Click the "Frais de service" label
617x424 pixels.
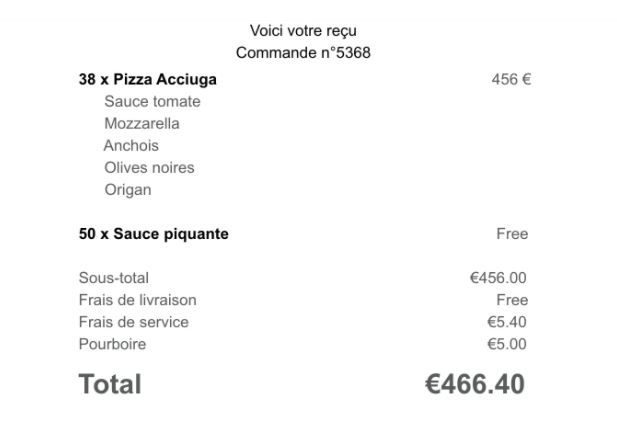133,322
